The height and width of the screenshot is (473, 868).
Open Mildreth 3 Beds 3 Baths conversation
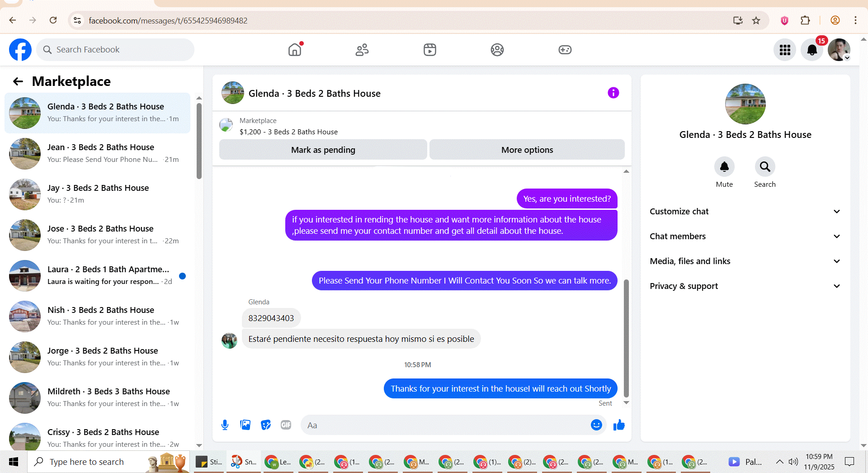point(97,398)
